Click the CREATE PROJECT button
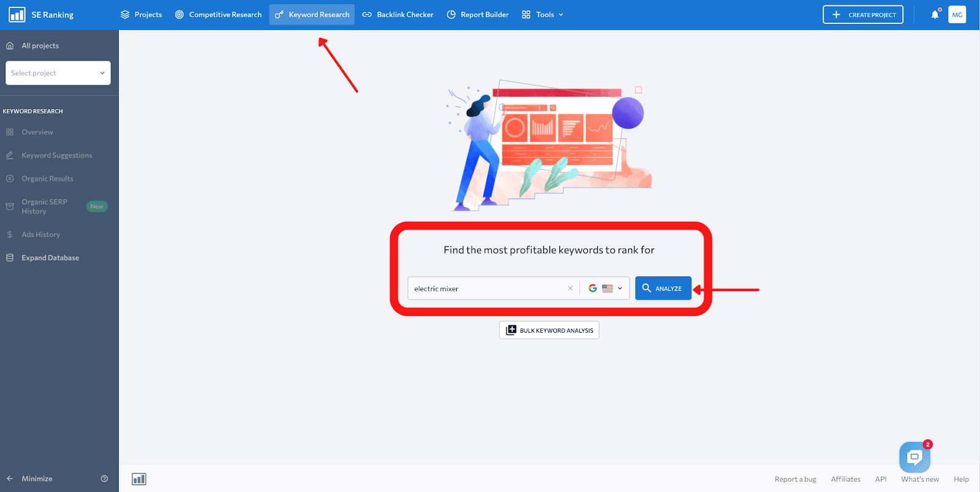This screenshot has height=492, width=980. [863, 15]
